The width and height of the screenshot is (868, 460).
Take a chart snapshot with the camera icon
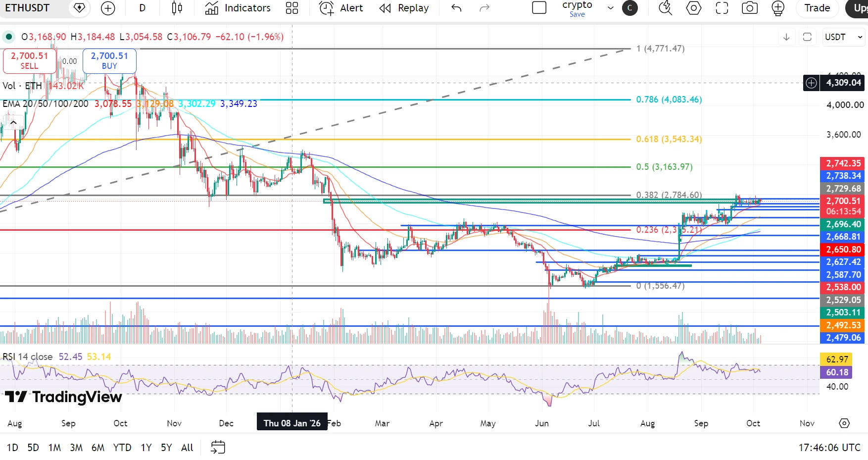[750, 8]
